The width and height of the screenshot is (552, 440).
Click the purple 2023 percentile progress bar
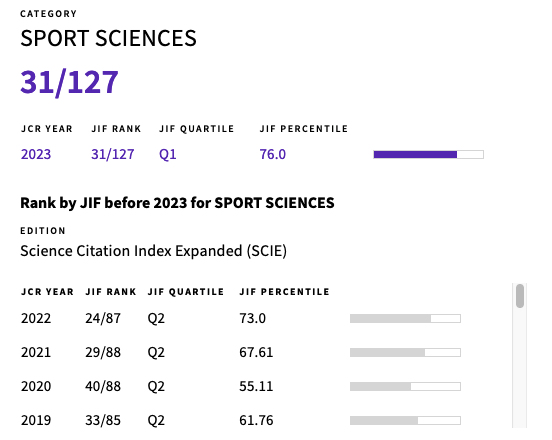coord(428,155)
